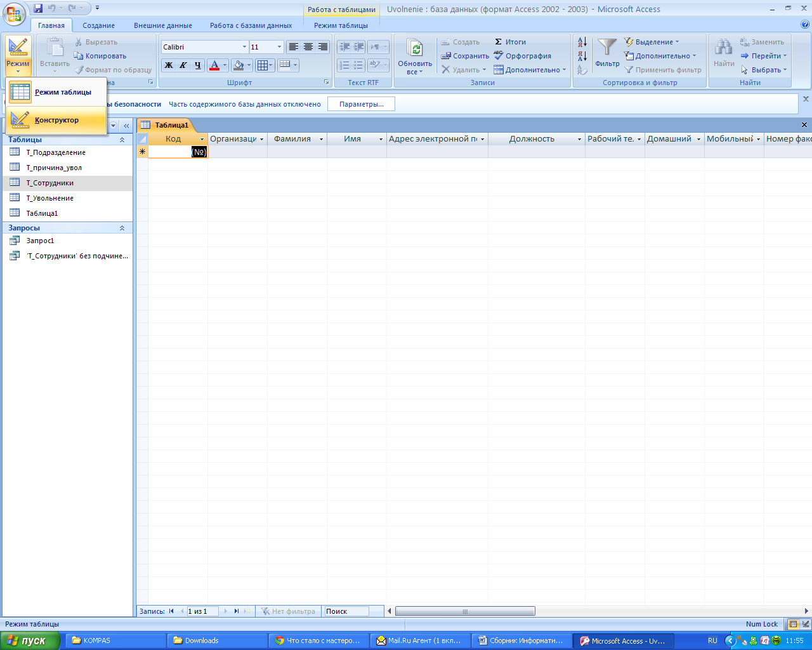Close the security warning message bar
This screenshot has height=650, width=812.
(x=806, y=99)
